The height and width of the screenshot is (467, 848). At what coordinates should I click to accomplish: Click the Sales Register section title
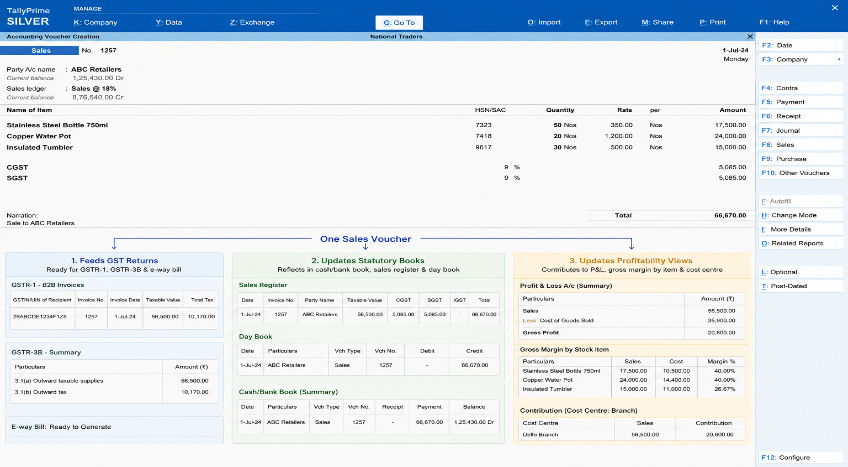click(263, 285)
